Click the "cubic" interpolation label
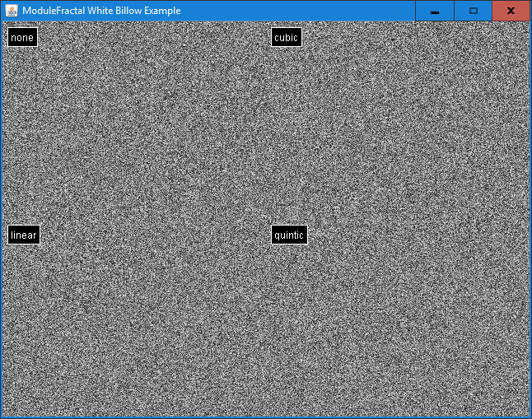 (x=286, y=37)
